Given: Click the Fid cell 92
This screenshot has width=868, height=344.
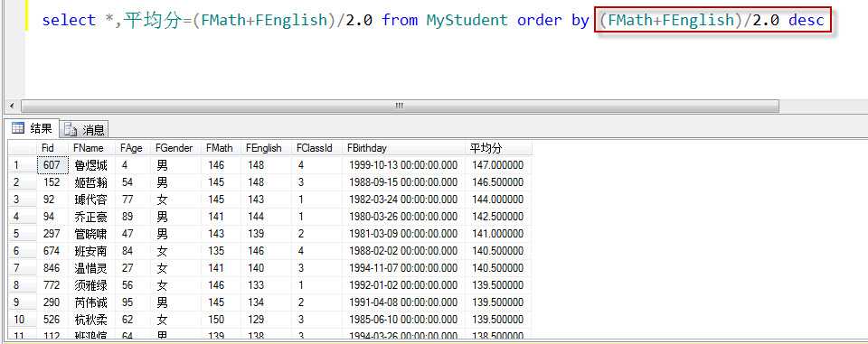Looking at the screenshot, I should point(52,200).
